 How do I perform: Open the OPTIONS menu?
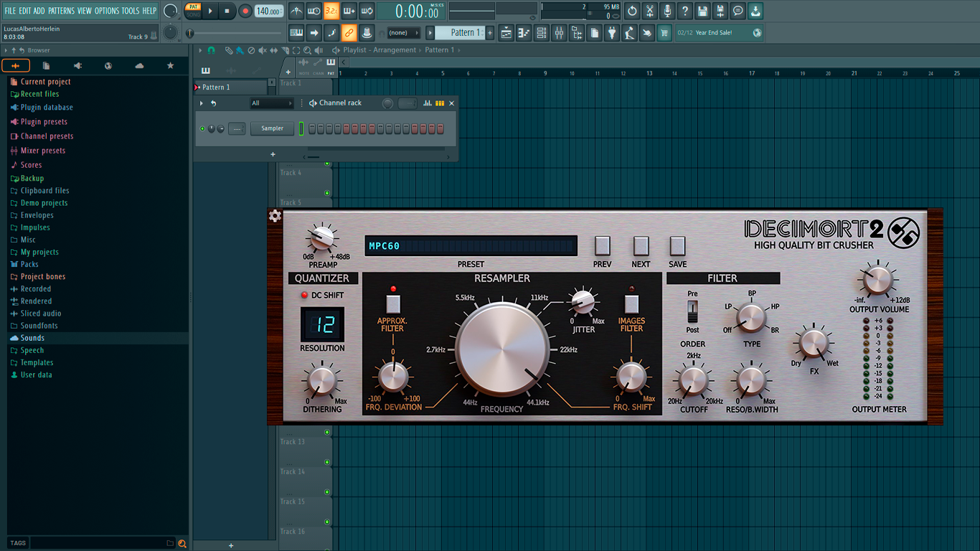[107, 11]
